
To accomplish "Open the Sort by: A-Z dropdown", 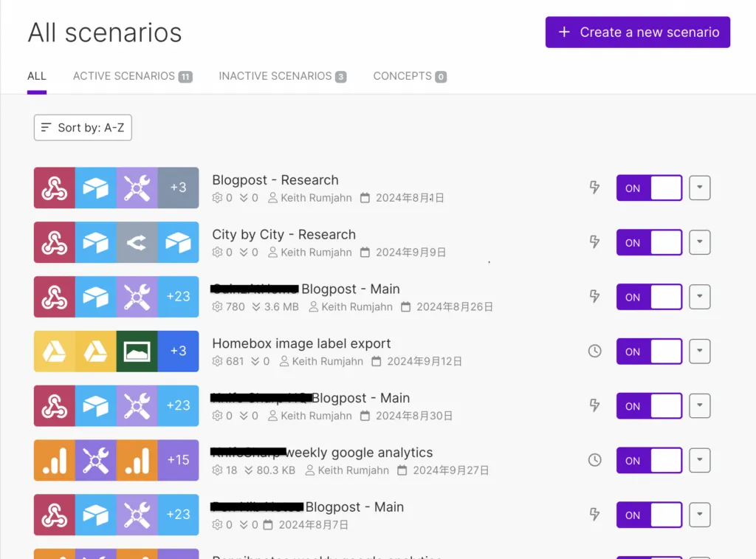I will [x=83, y=128].
